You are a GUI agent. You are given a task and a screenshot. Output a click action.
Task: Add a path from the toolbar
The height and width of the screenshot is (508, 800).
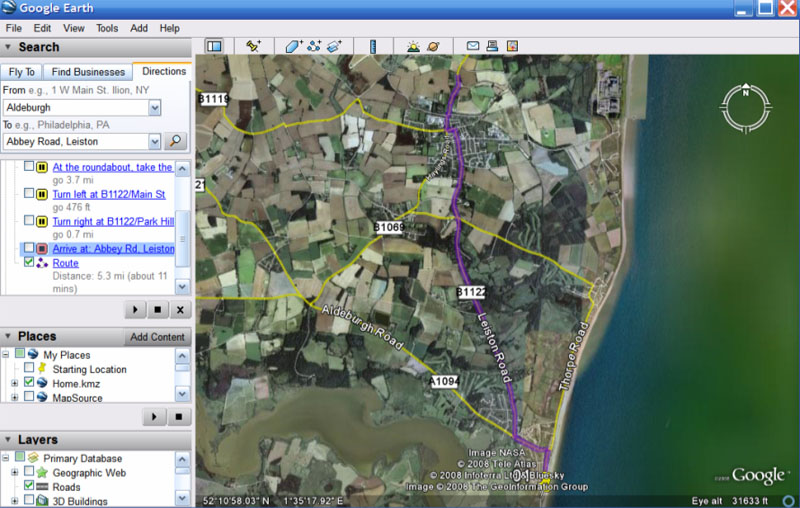[314, 46]
